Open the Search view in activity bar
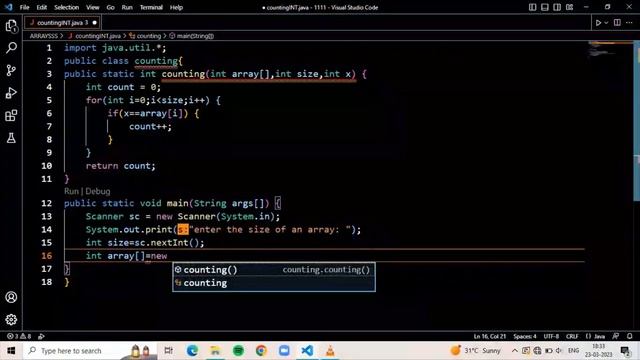This screenshot has height=360, width=640. point(11,48)
